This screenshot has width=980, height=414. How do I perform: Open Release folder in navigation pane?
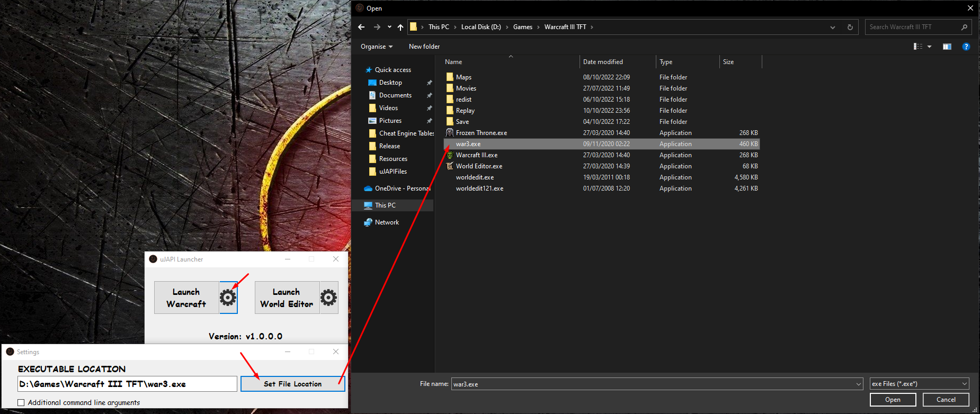point(389,146)
